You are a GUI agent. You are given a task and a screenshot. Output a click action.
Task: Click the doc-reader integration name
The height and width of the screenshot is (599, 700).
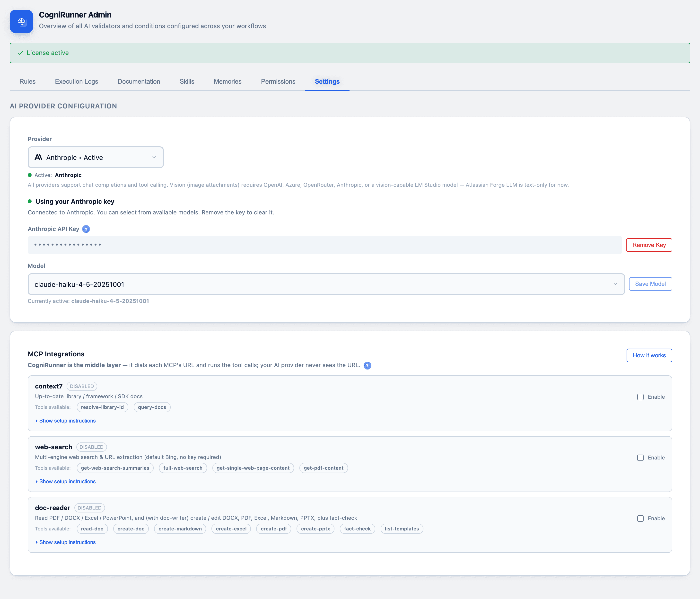point(53,508)
